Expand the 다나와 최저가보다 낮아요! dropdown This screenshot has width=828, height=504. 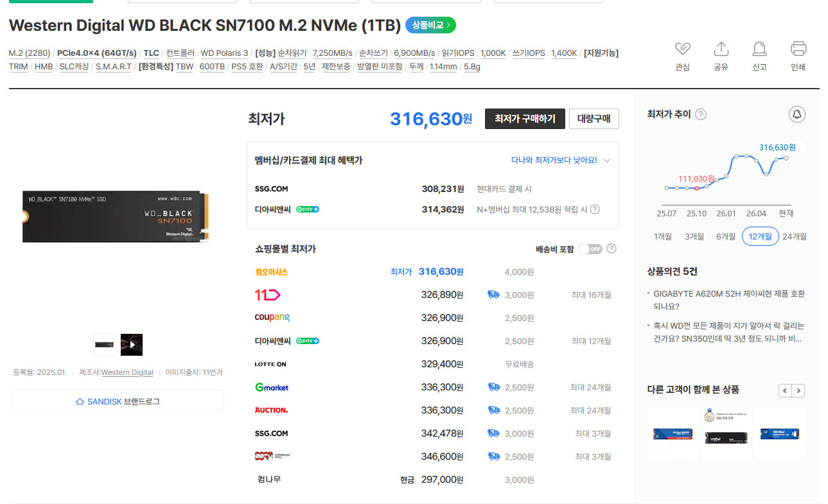(x=607, y=161)
